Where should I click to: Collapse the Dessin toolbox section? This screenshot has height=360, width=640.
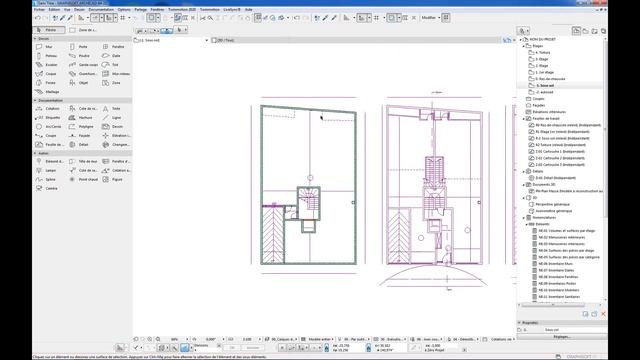[36, 38]
